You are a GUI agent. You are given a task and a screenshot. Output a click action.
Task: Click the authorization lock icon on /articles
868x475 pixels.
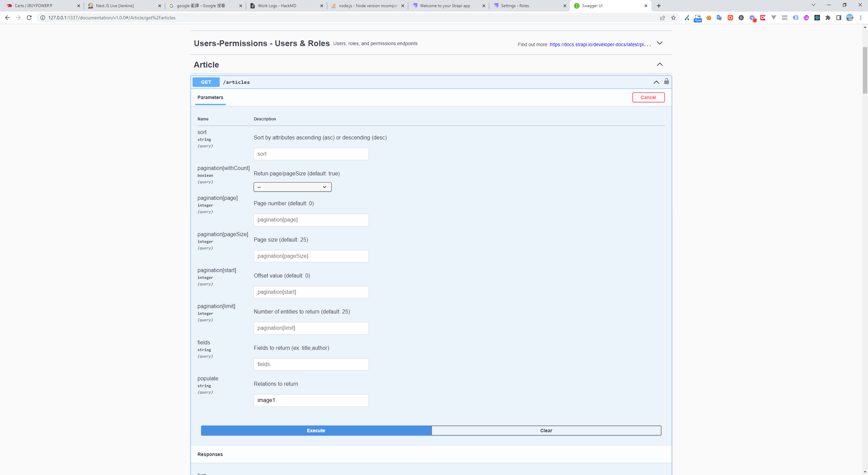tap(666, 81)
